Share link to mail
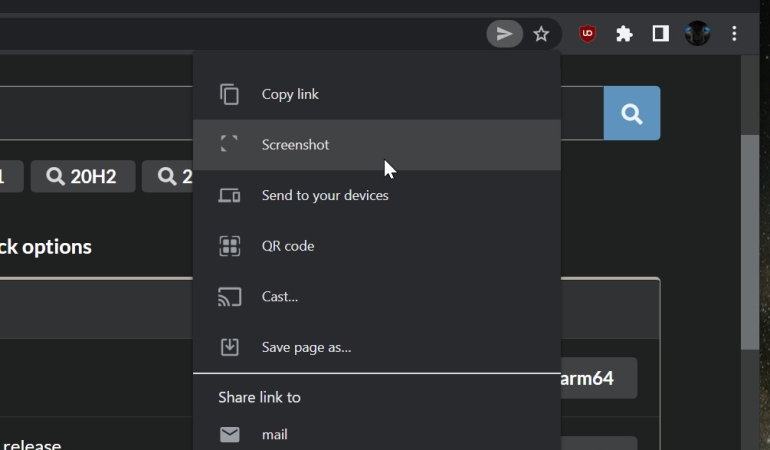Screen dimensions: 770x450 377,434
